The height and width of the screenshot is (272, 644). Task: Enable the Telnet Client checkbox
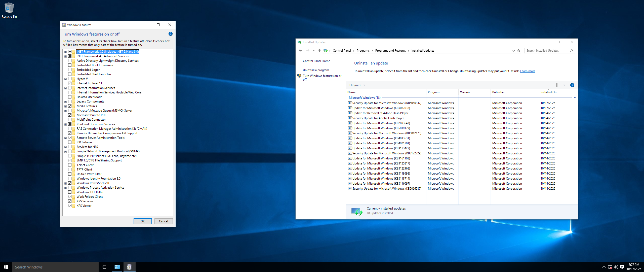click(x=70, y=165)
